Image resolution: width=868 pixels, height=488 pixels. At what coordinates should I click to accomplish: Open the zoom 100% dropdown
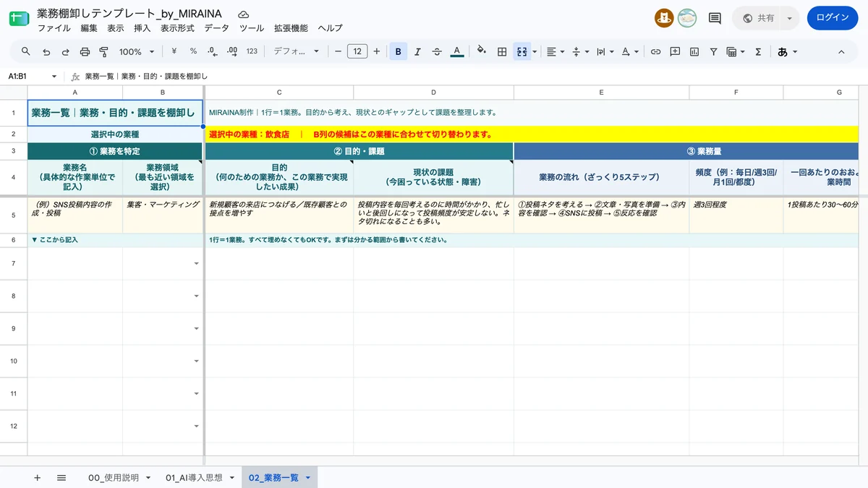(x=137, y=51)
